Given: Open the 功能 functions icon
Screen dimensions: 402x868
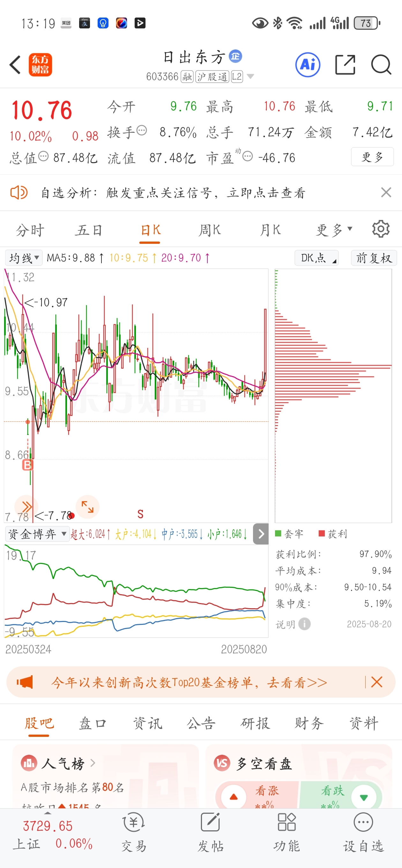Looking at the screenshot, I should click(x=287, y=822).
